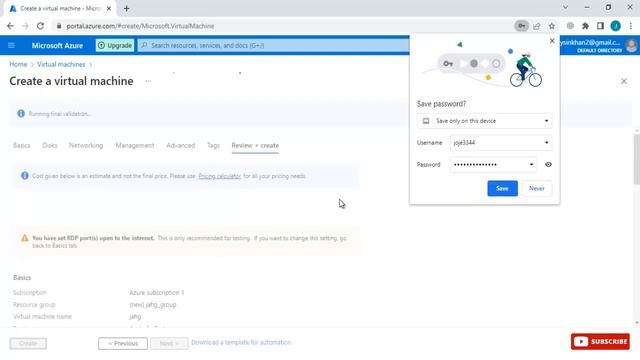Click the info icon beside Running final validation

pyautogui.click(x=21, y=113)
